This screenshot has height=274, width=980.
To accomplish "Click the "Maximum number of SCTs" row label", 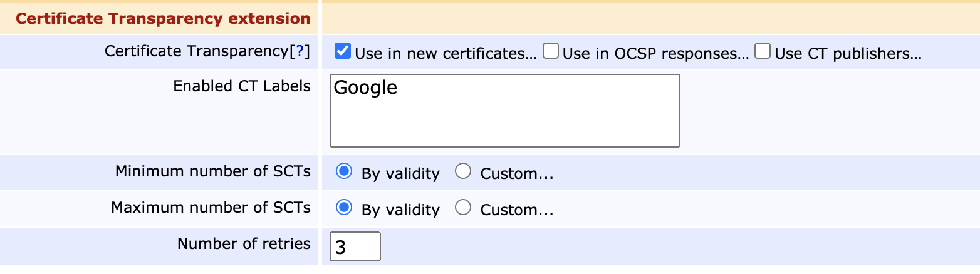I will tap(211, 208).
